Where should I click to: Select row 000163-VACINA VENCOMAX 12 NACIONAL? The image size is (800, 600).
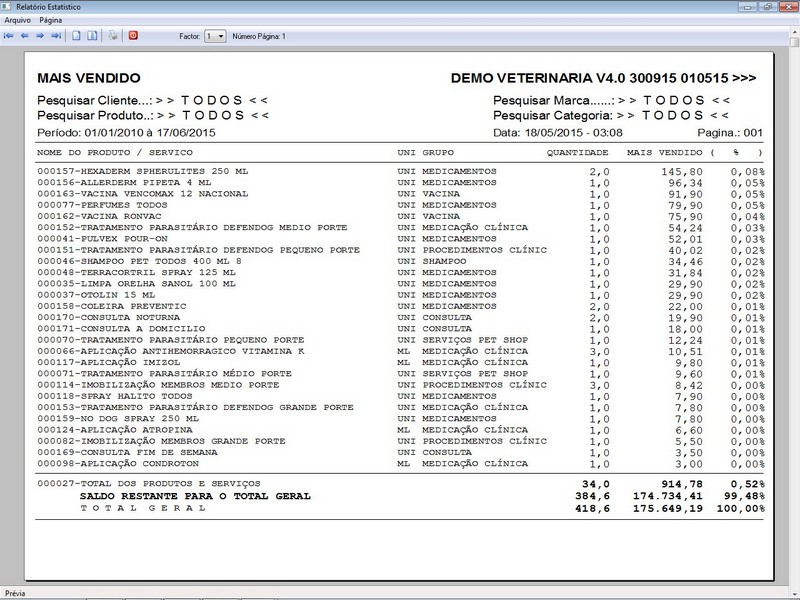pyautogui.click(x=401, y=194)
